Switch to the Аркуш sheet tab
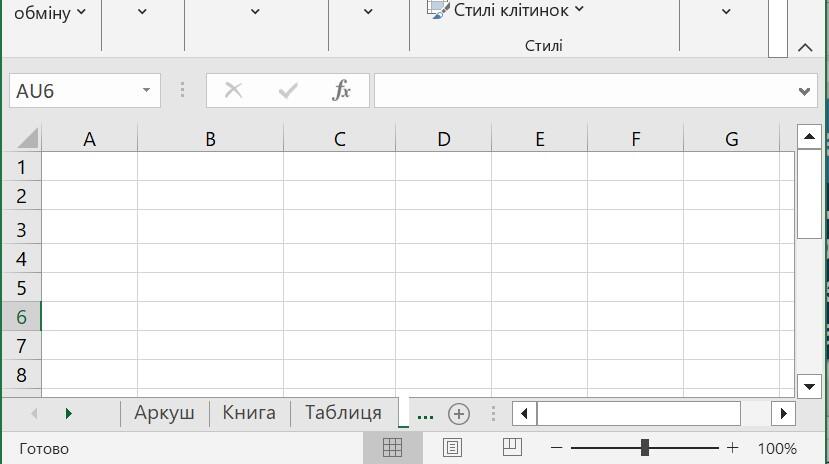This screenshot has width=829, height=464. pos(164,413)
